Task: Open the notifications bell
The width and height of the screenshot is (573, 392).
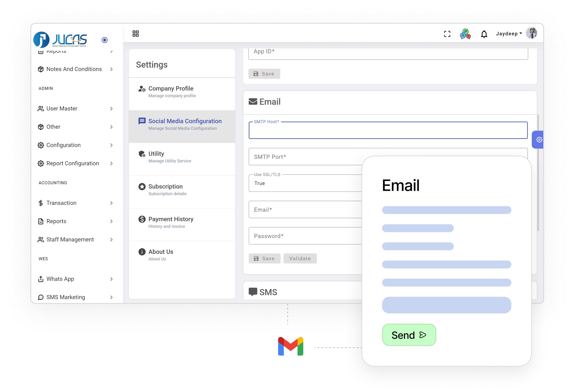Action: [x=484, y=34]
